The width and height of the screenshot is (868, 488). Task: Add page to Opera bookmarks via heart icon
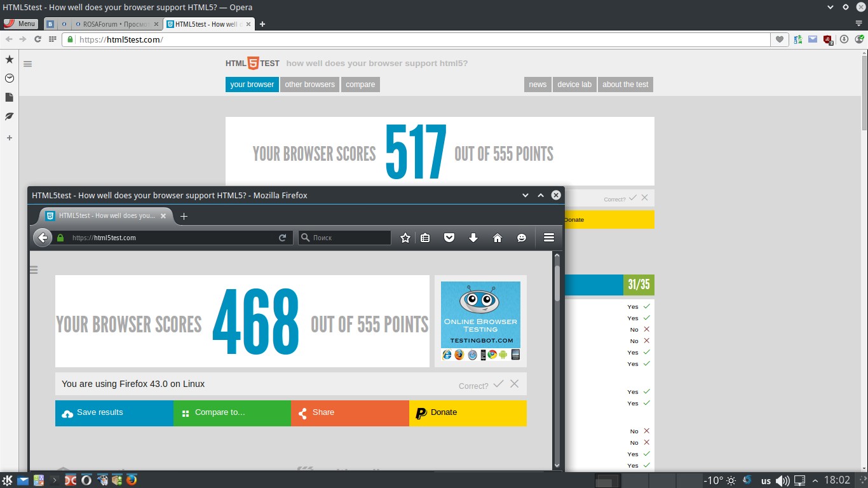(779, 39)
